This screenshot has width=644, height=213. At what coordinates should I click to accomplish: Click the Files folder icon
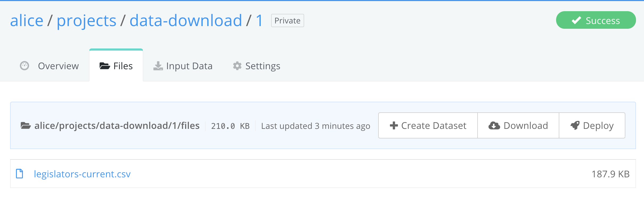(x=105, y=66)
